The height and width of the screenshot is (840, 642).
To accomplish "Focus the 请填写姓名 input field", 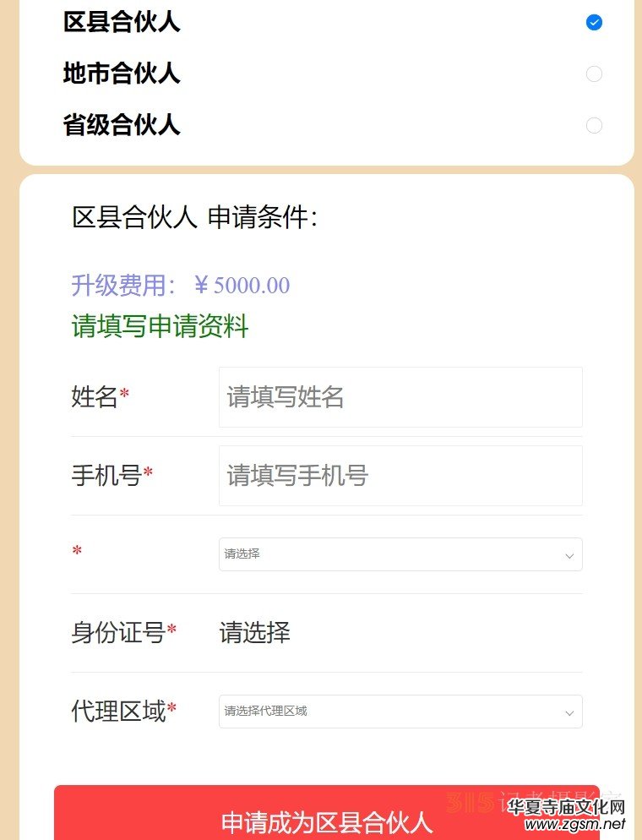I will click(400, 397).
